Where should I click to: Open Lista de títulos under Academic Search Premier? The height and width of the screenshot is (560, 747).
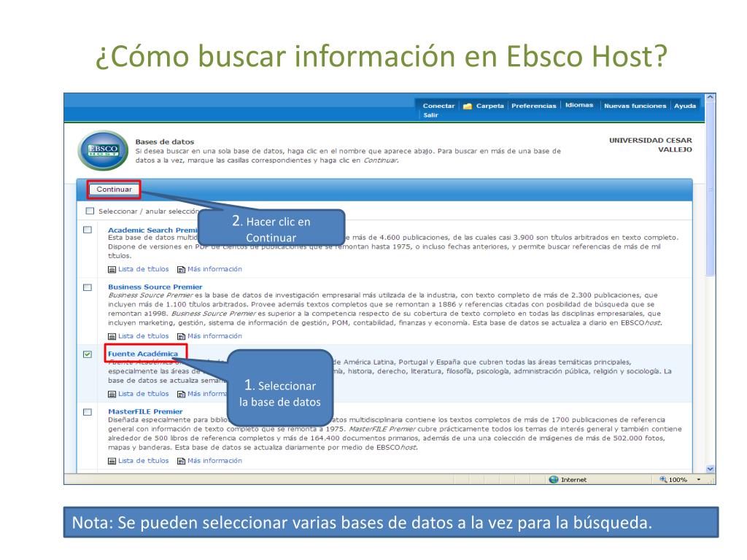144,269
